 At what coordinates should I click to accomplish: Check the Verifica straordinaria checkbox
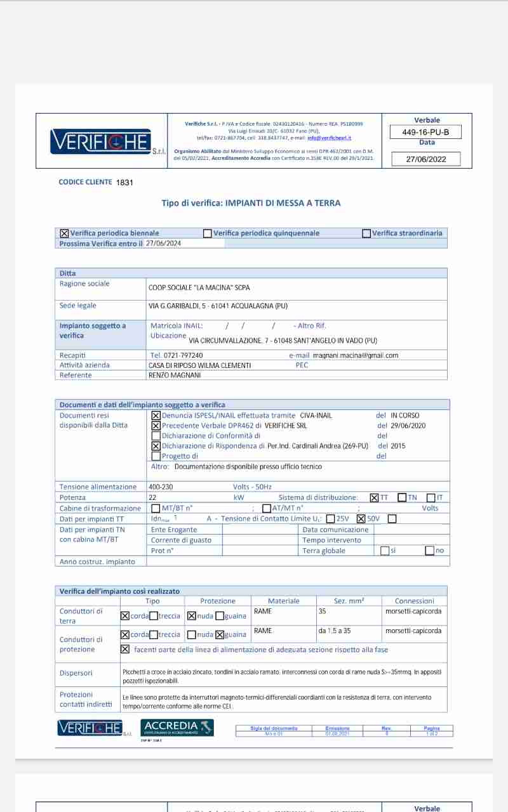[366, 233]
